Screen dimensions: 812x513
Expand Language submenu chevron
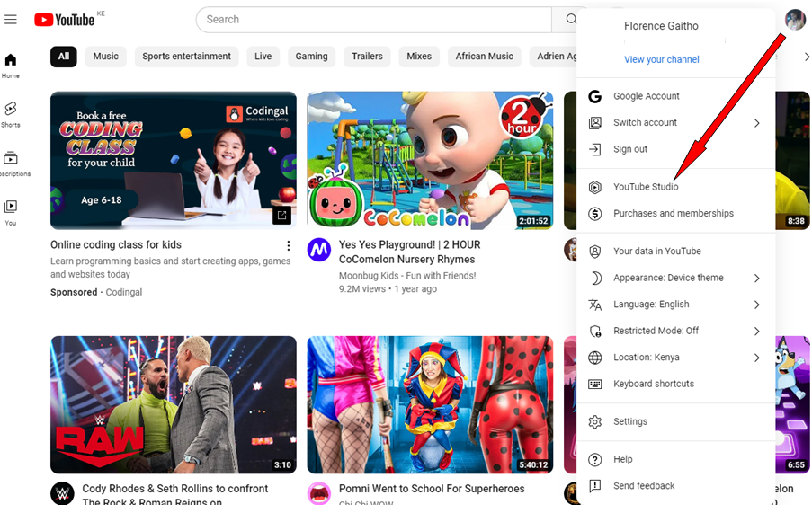click(x=756, y=305)
